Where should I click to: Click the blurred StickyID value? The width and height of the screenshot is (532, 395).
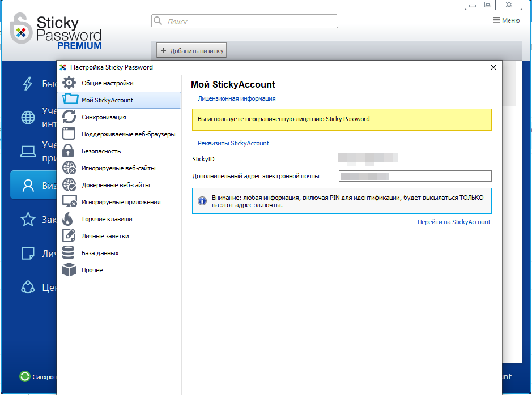(368, 158)
